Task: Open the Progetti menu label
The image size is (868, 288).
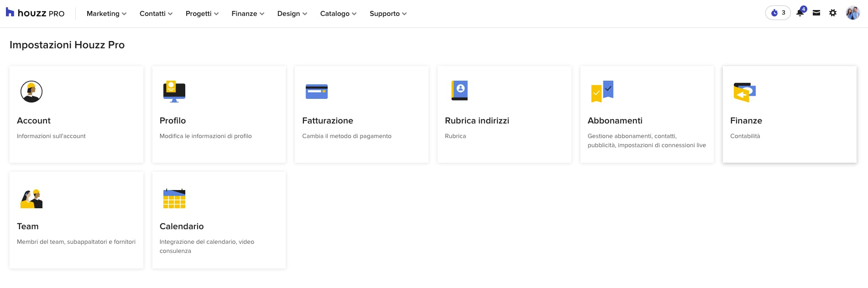Action: click(199, 14)
